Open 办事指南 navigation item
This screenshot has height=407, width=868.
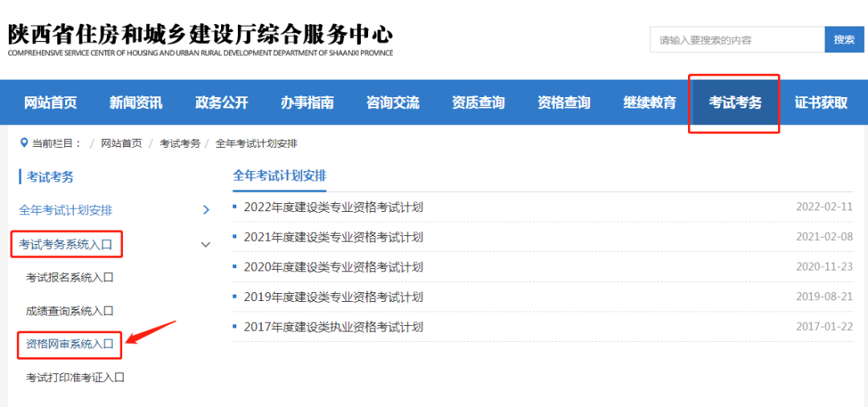pos(307,103)
